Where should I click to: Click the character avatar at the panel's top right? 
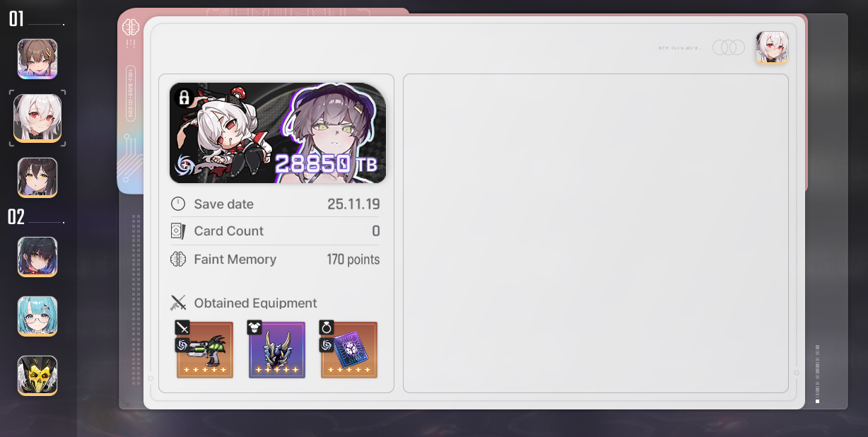(x=772, y=47)
